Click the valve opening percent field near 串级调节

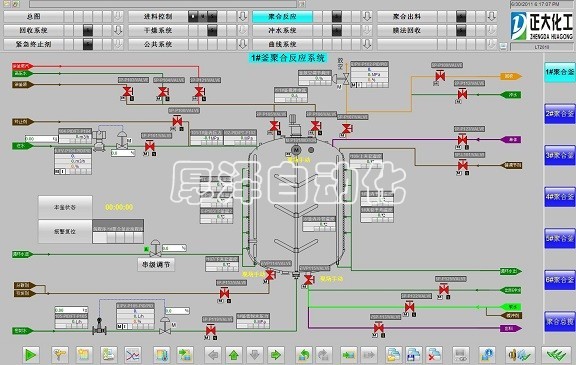tap(174, 248)
